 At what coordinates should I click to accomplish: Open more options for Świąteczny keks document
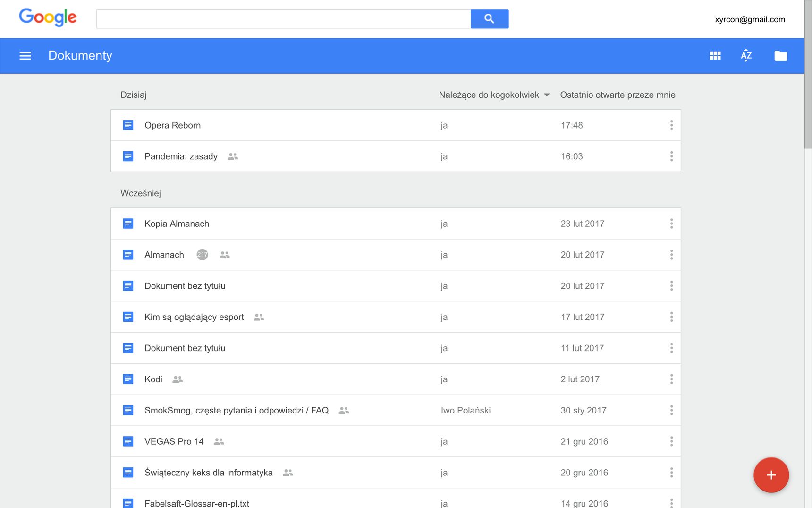671,473
